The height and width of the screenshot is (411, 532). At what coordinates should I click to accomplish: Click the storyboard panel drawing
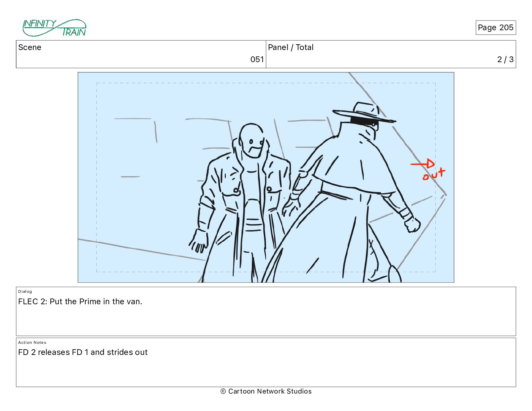[266, 177]
